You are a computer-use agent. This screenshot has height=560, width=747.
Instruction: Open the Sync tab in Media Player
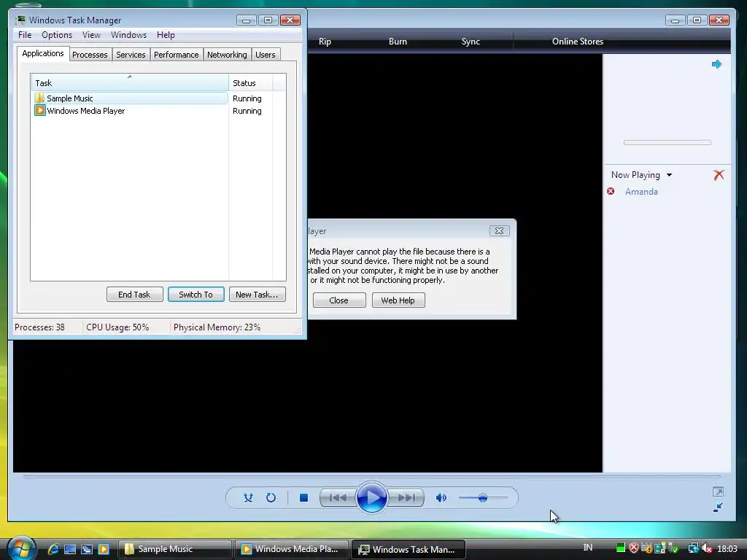tap(471, 42)
